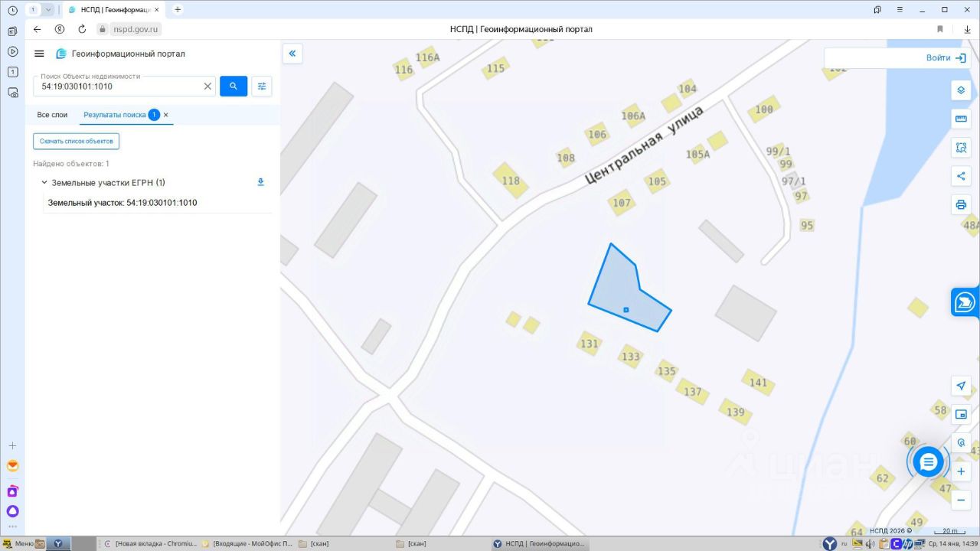Screen dimensions: 980x551
Task: Zoom in on the map
Action: (961, 471)
